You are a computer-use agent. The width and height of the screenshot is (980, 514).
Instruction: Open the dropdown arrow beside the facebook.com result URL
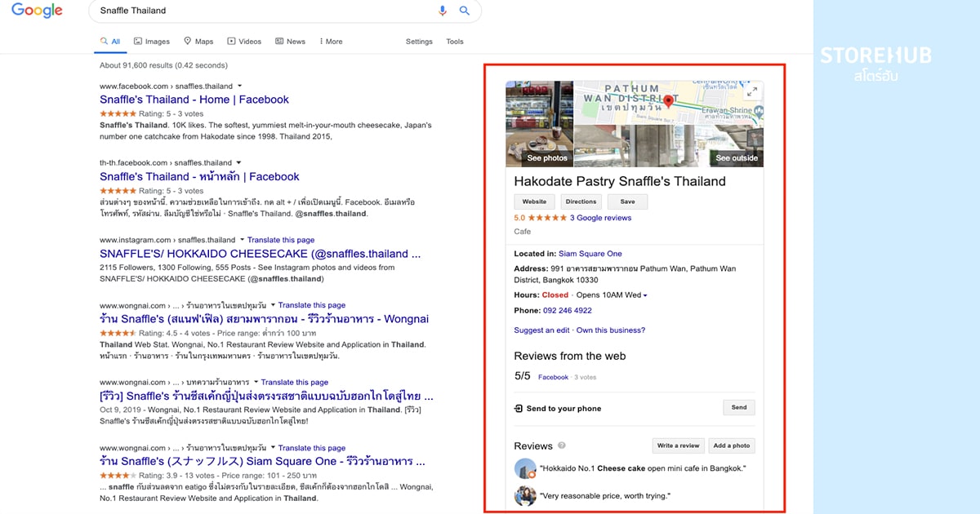click(239, 86)
